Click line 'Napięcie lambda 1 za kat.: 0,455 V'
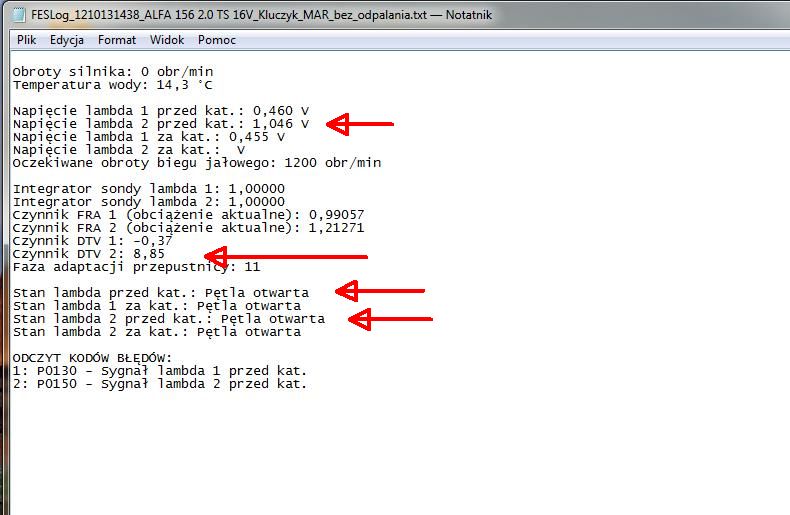The image size is (790, 515). tap(149, 137)
